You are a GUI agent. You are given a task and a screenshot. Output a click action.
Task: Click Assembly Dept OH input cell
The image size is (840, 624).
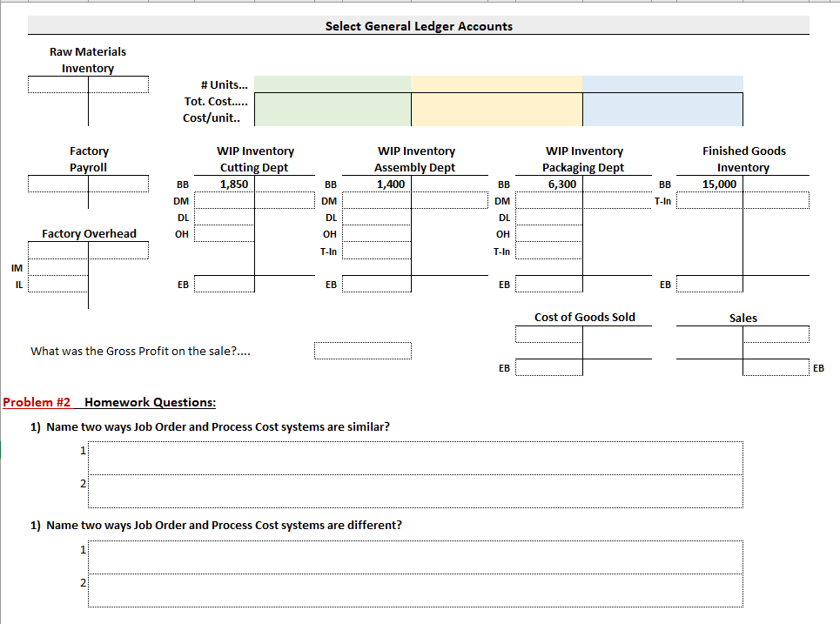(x=377, y=234)
